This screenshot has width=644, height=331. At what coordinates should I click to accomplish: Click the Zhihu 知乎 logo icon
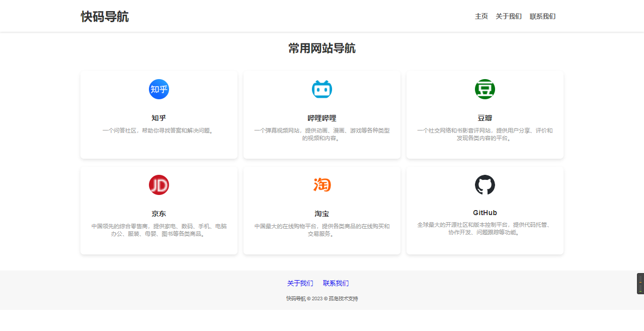point(159,89)
